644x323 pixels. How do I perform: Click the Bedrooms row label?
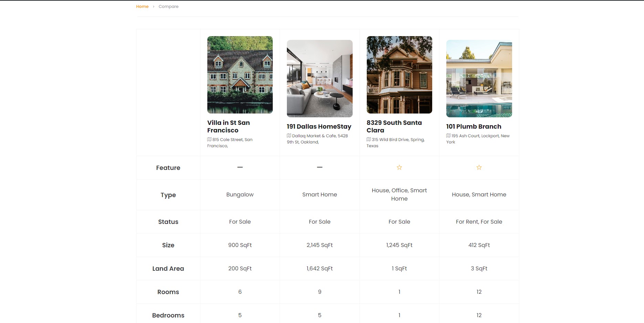(168, 315)
